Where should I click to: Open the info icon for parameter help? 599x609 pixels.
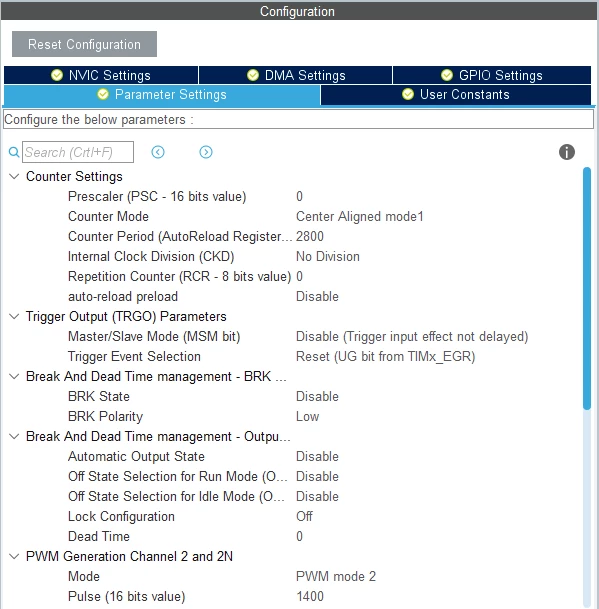click(x=567, y=152)
